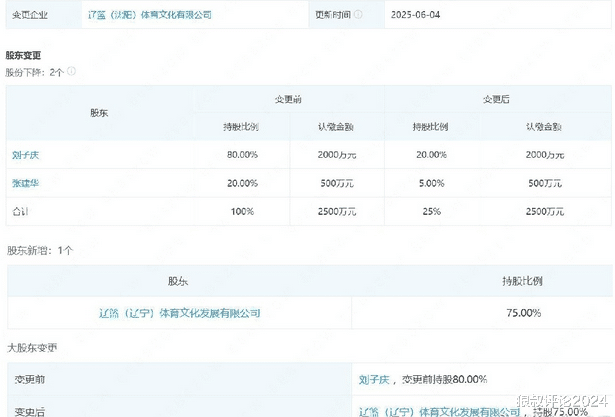Click the 大股东变更 section heading
The width and height of the screenshot is (615, 417).
[33, 348]
